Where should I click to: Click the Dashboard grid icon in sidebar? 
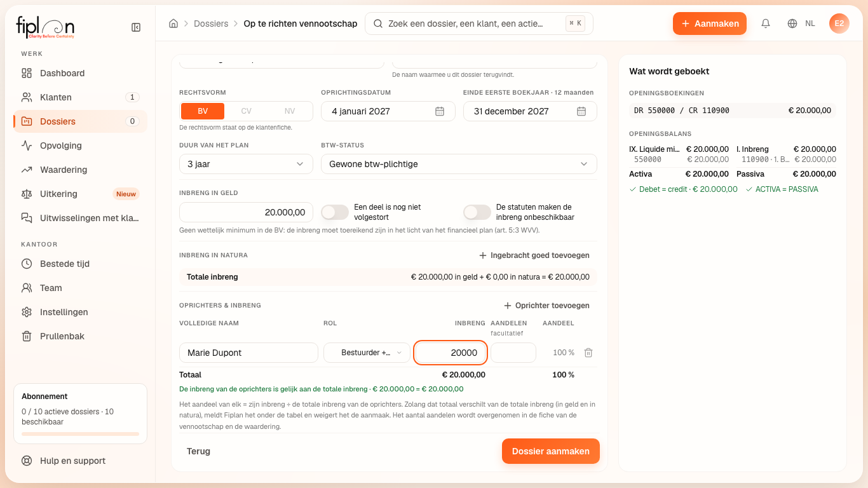pyautogui.click(x=27, y=73)
